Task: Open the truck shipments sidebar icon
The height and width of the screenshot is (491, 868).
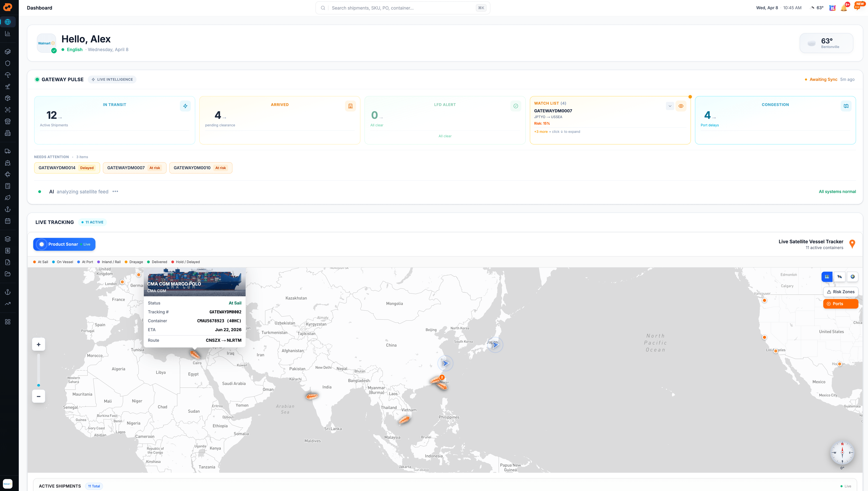Action: click(8, 151)
